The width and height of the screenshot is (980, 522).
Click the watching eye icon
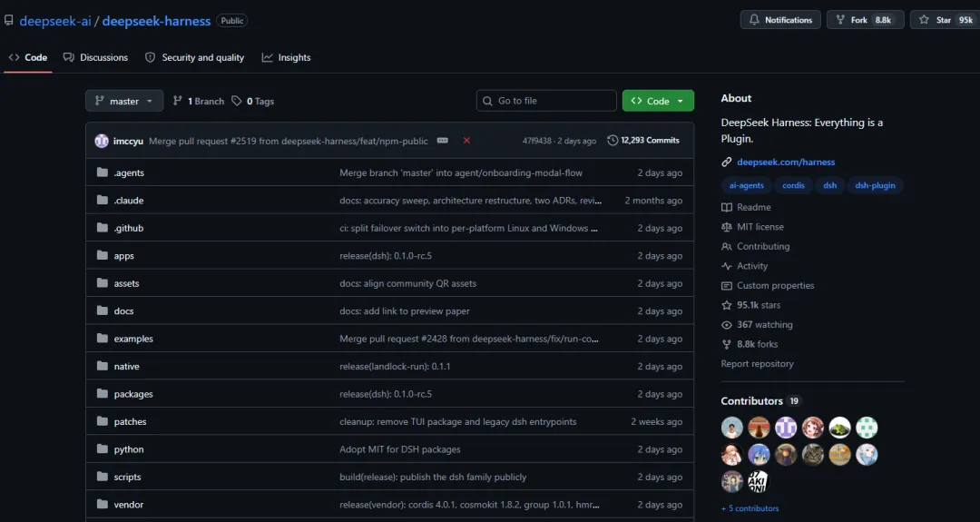(x=726, y=324)
